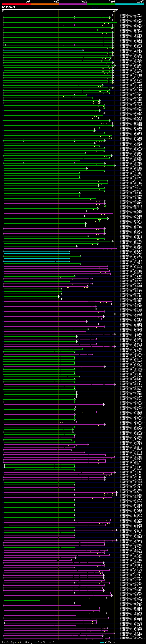Image resolution: width=146 pixels, height=644 pixels.
Task: Click the purple alignment bar for Q9SX79
Action: click(56, 266)
